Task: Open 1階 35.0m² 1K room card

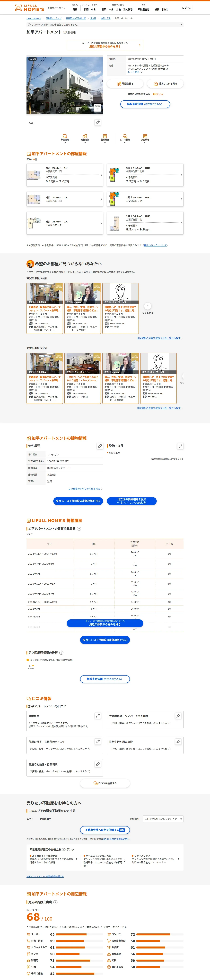Action: click(x=65, y=223)
